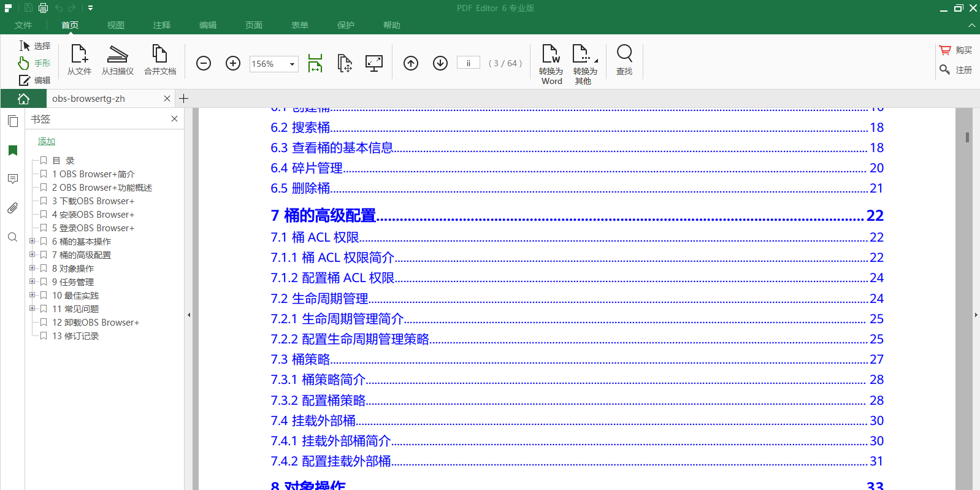This screenshot has width=980, height=490.
Task: Click the print icon in the title bar
Action: 43,8
